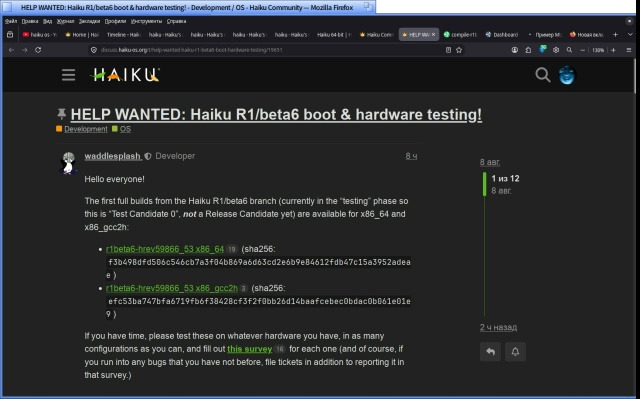Click the notification bell button

515,352
